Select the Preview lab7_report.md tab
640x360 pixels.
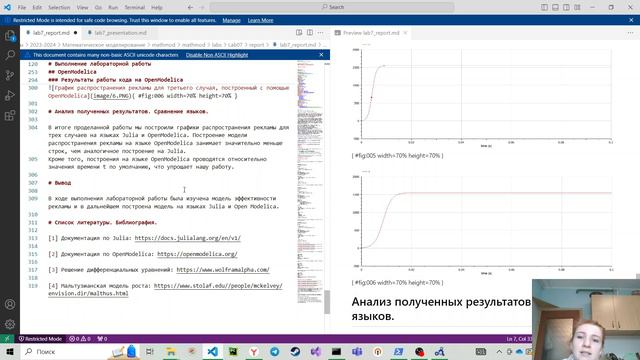tap(371, 33)
